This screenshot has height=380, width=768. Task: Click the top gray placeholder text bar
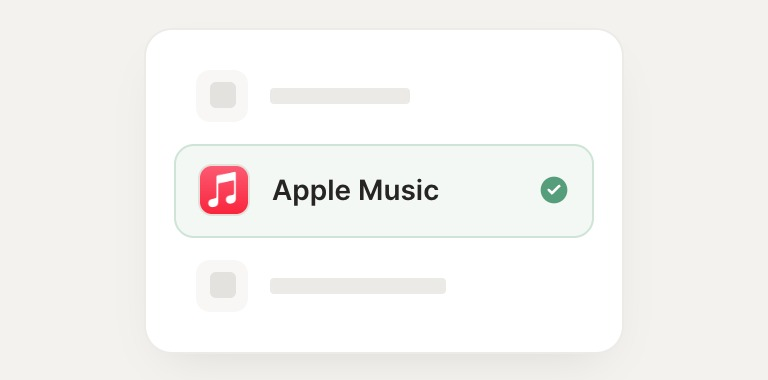point(340,96)
